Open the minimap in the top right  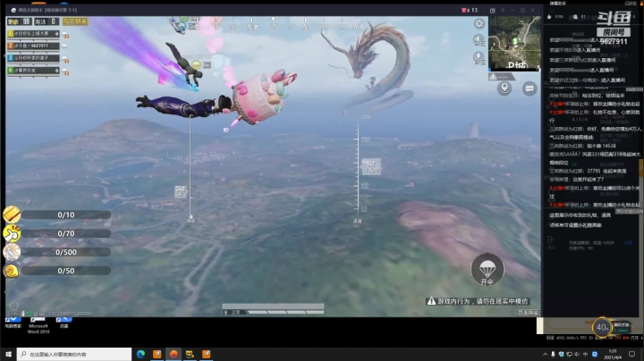[x=514, y=43]
